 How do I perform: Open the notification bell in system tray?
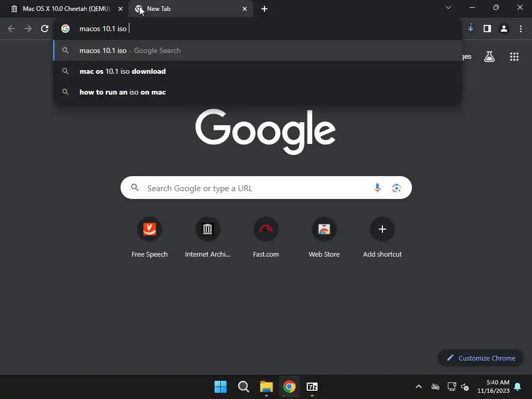point(518,387)
